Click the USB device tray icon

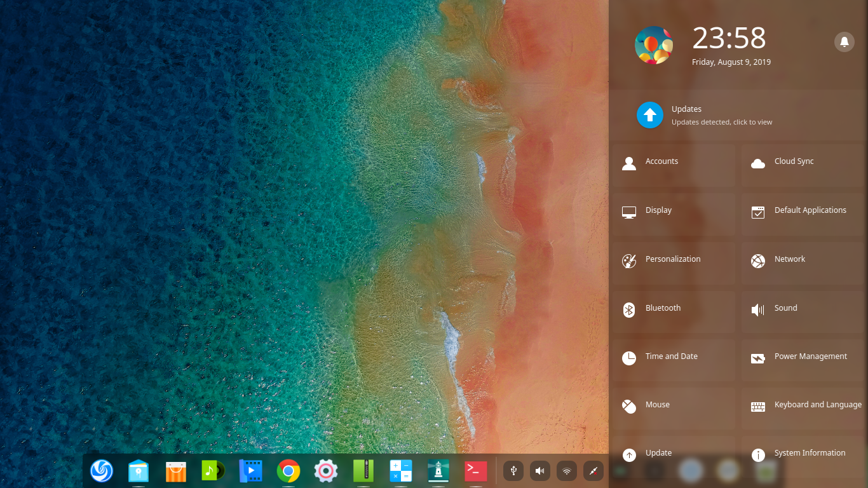tap(513, 471)
